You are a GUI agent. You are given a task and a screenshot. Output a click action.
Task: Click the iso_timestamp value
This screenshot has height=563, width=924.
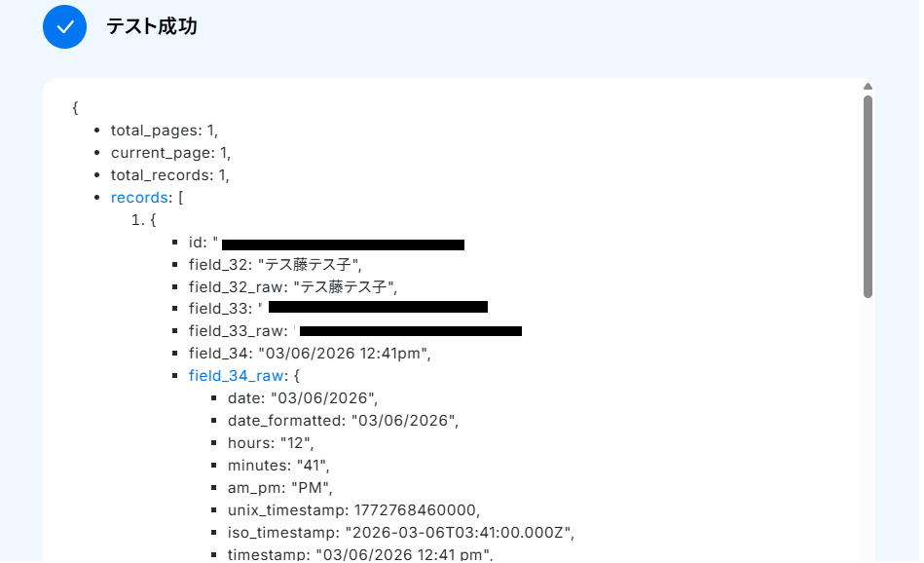(x=458, y=533)
